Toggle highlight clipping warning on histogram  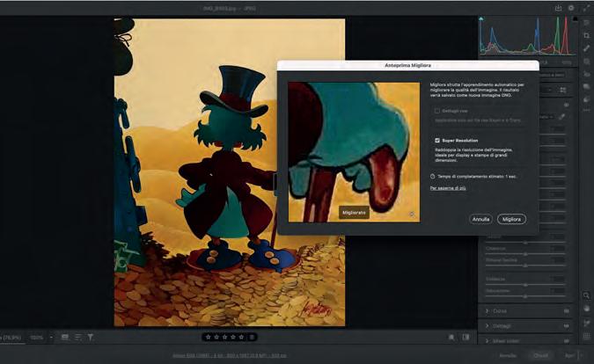coord(575,18)
